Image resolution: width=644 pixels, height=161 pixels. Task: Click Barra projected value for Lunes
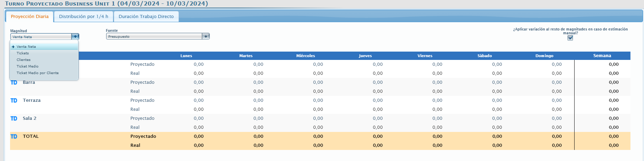[199, 82]
